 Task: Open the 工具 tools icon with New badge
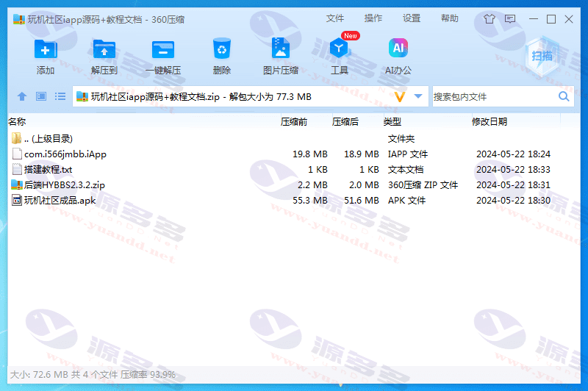340,48
